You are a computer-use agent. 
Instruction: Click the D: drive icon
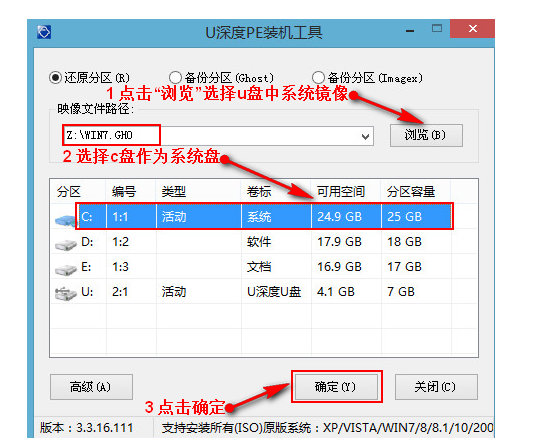click(65, 244)
